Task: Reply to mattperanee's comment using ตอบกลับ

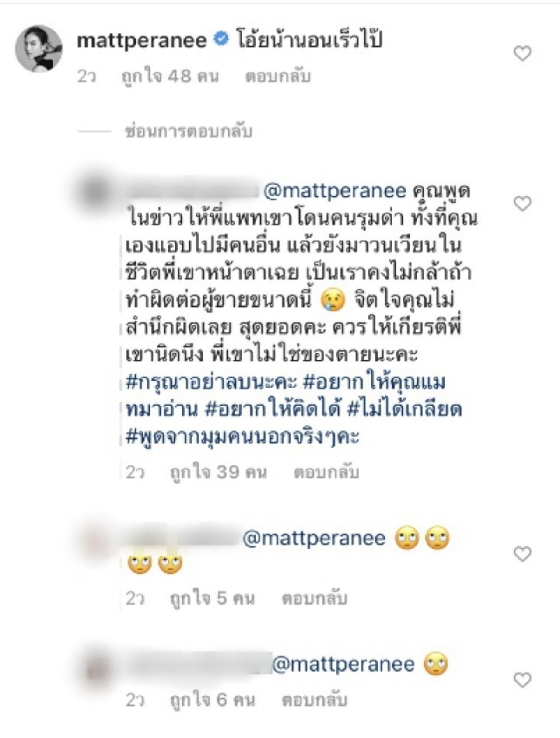Action: [278, 76]
